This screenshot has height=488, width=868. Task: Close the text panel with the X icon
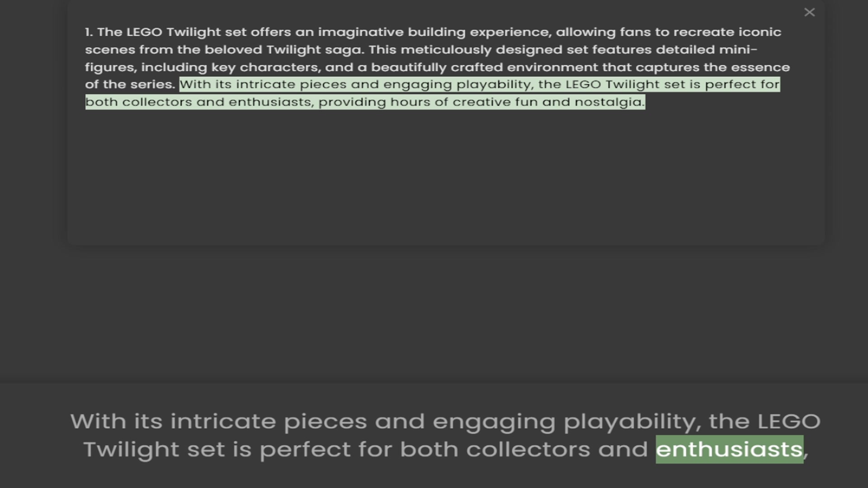click(809, 12)
